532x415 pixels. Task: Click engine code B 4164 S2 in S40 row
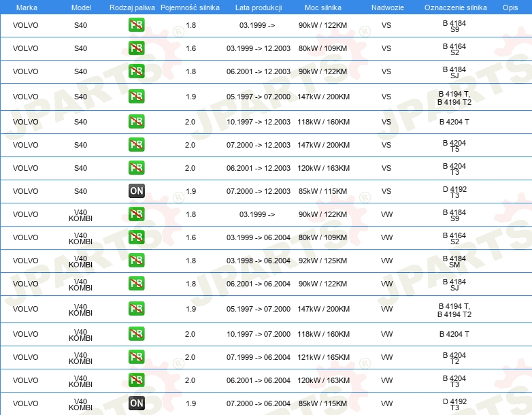pos(454,49)
